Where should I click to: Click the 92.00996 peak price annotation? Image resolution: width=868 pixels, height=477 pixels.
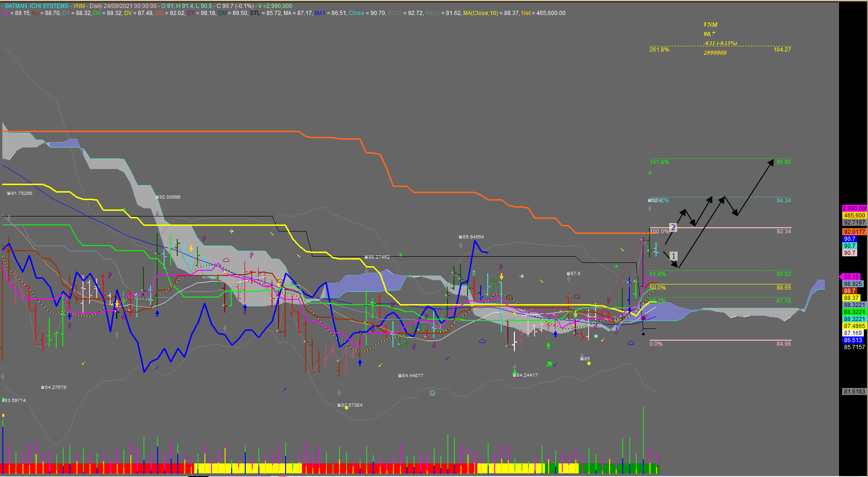point(168,197)
